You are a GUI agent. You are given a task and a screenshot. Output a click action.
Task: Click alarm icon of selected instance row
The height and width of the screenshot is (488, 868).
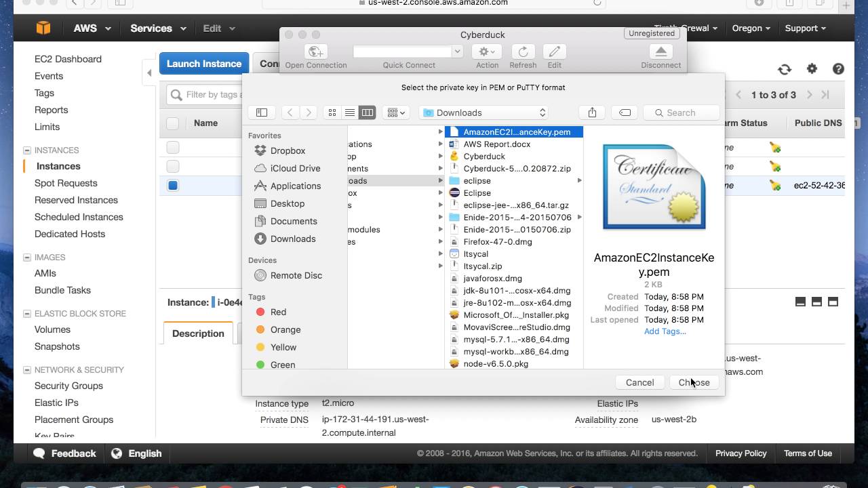[x=775, y=185]
